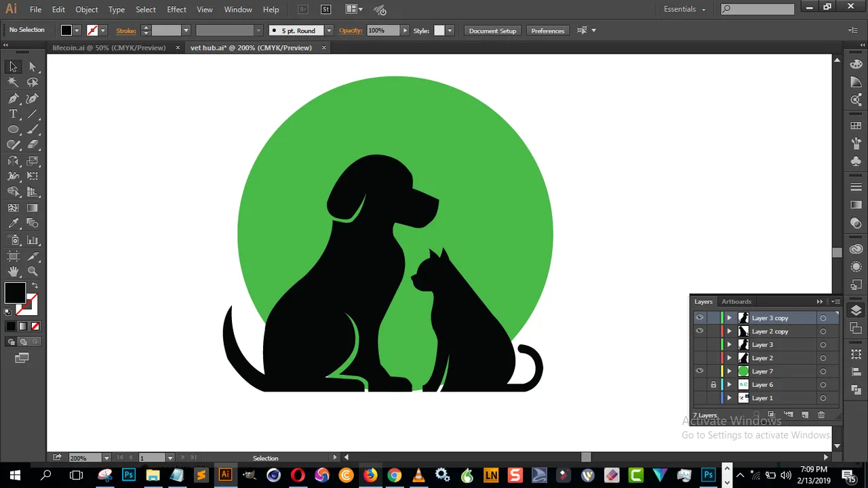Delete selection with Layers trash icon

[x=821, y=415]
